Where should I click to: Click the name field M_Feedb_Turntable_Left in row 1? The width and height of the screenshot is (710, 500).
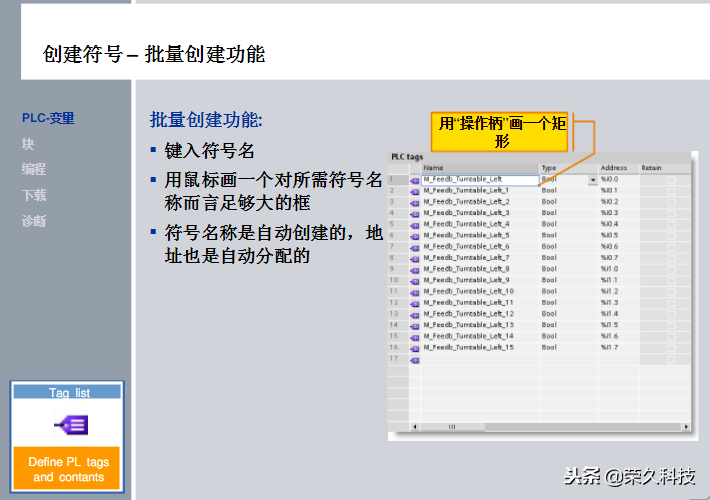tap(480, 180)
